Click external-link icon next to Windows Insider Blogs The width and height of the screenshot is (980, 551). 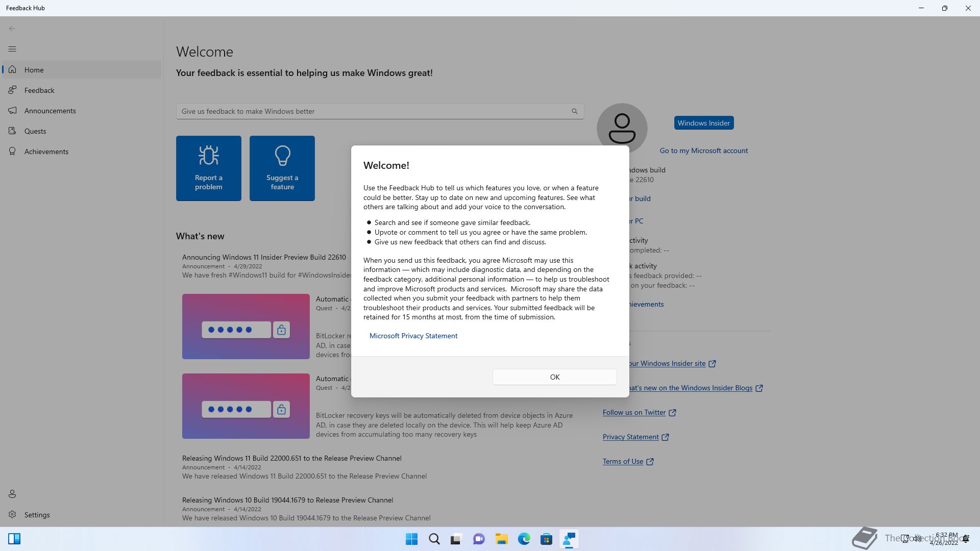pos(759,388)
